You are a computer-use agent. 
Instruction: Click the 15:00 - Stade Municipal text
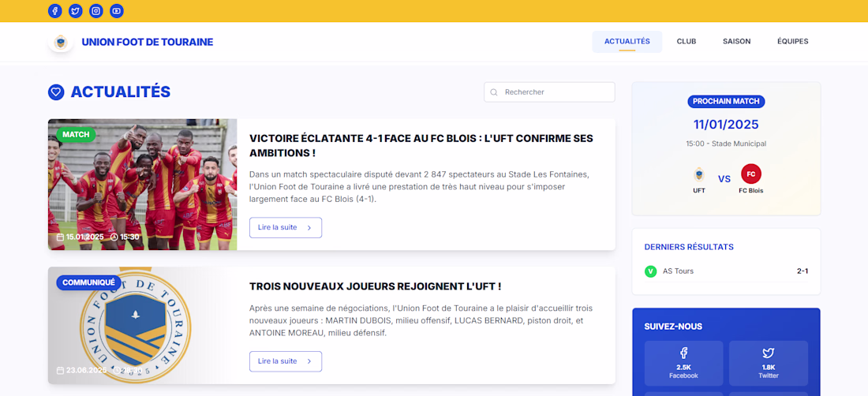point(726,144)
